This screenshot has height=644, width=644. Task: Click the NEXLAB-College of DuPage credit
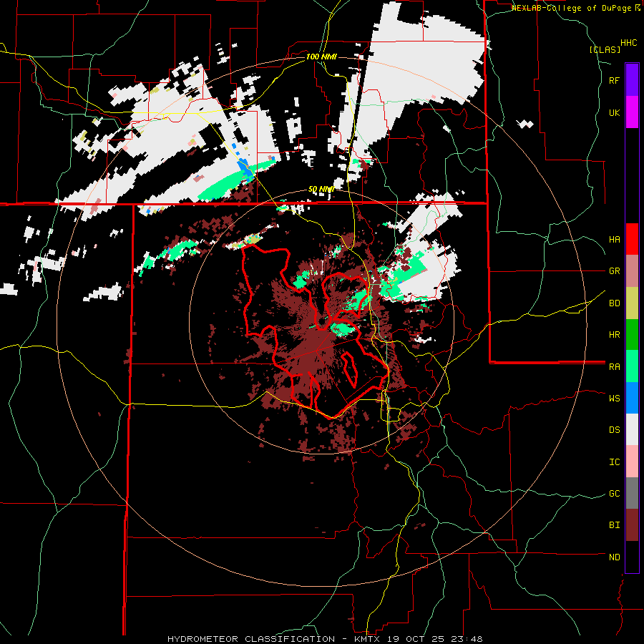tap(573, 8)
